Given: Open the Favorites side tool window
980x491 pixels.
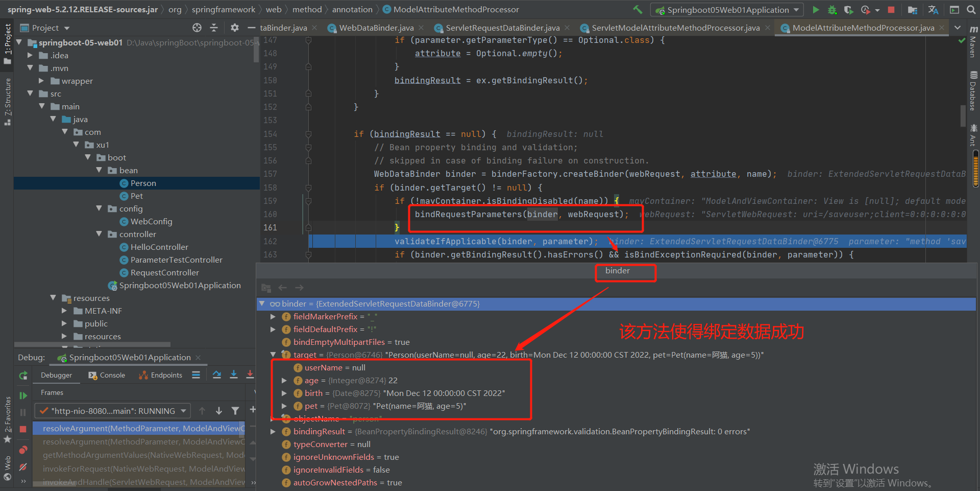Looking at the screenshot, I should pos(8,419).
